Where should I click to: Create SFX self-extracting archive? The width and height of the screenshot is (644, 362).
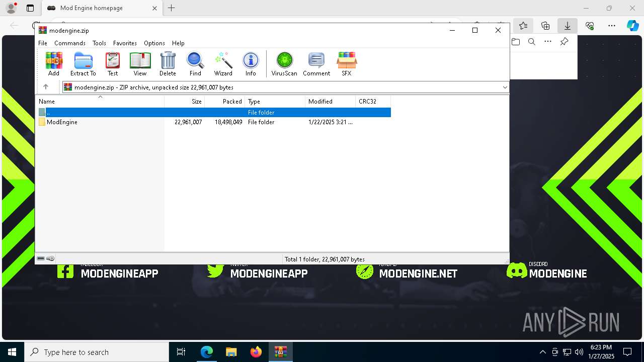[347, 64]
